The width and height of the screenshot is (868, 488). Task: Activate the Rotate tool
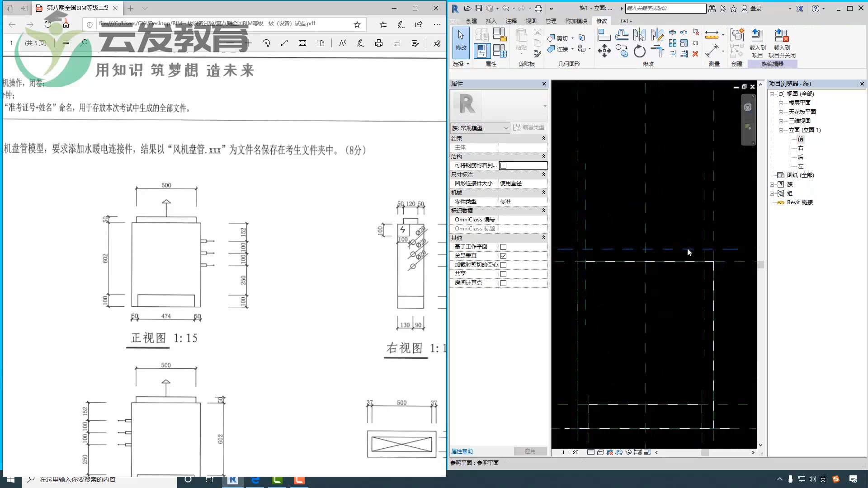coord(639,51)
